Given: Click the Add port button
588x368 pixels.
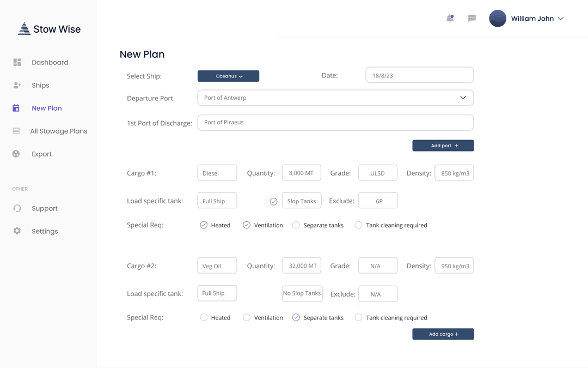Looking at the screenshot, I should 443,146.
